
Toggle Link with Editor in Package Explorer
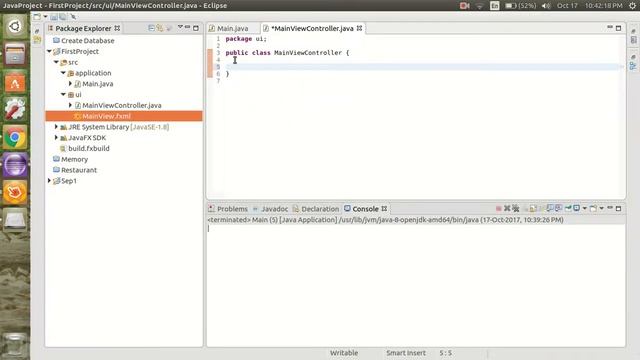click(x=160, y=28)
